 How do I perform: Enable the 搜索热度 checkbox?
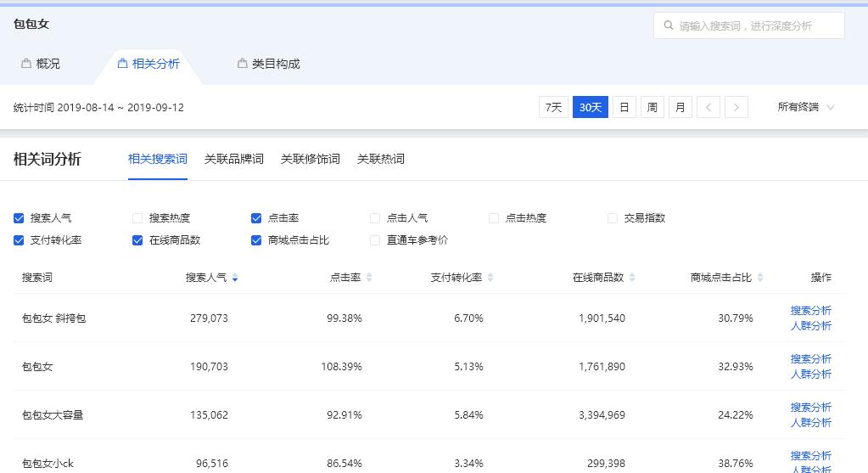137,218
